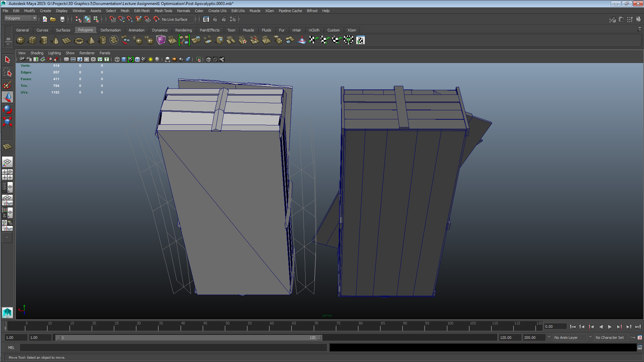The height and width of the screenshot is (362, 644).
Task: Open the render view clapperboard icon
Action: tap(206, 19)
